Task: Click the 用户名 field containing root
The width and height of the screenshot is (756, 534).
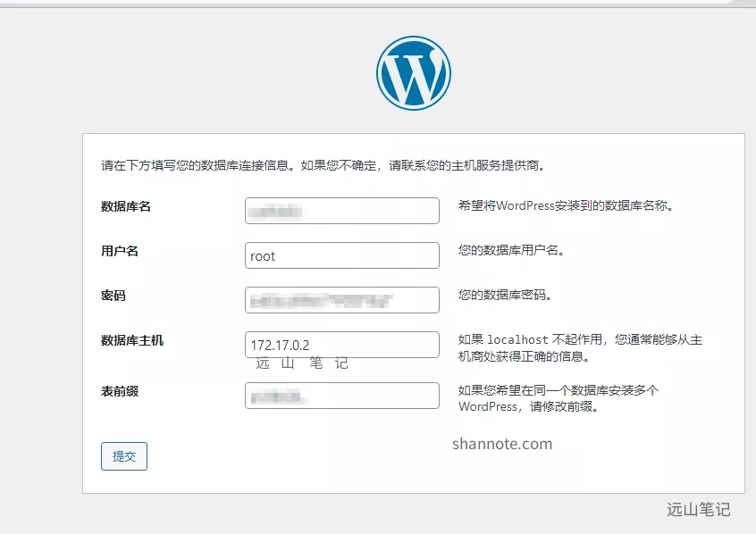Action: 341,255
